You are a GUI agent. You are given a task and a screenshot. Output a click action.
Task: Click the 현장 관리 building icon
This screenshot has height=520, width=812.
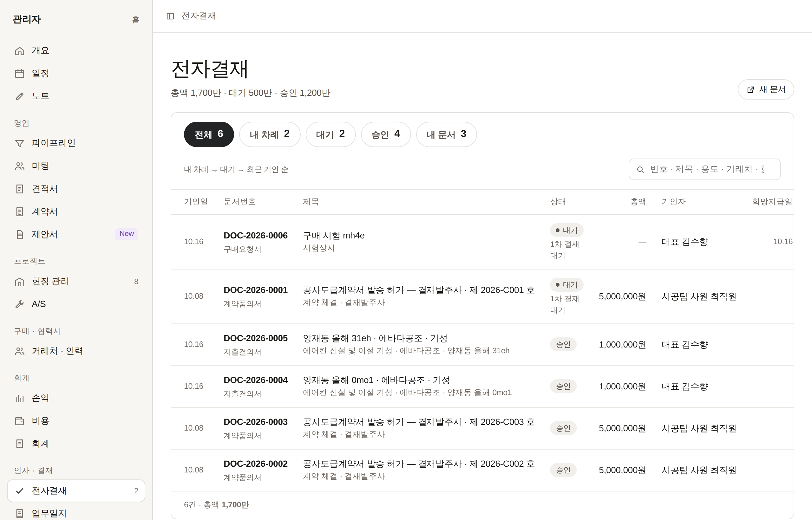[x=20, y=282]
